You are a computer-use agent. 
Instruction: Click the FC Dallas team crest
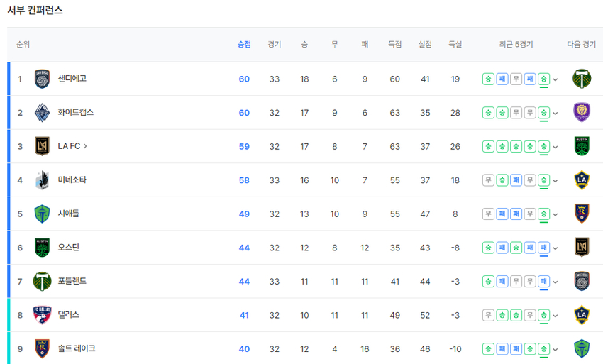coord(43,315)
